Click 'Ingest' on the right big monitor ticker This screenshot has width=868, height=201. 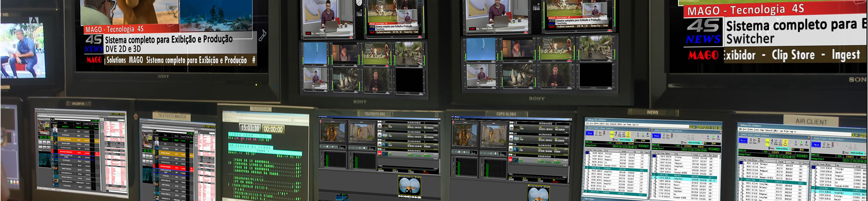(846, 55)
